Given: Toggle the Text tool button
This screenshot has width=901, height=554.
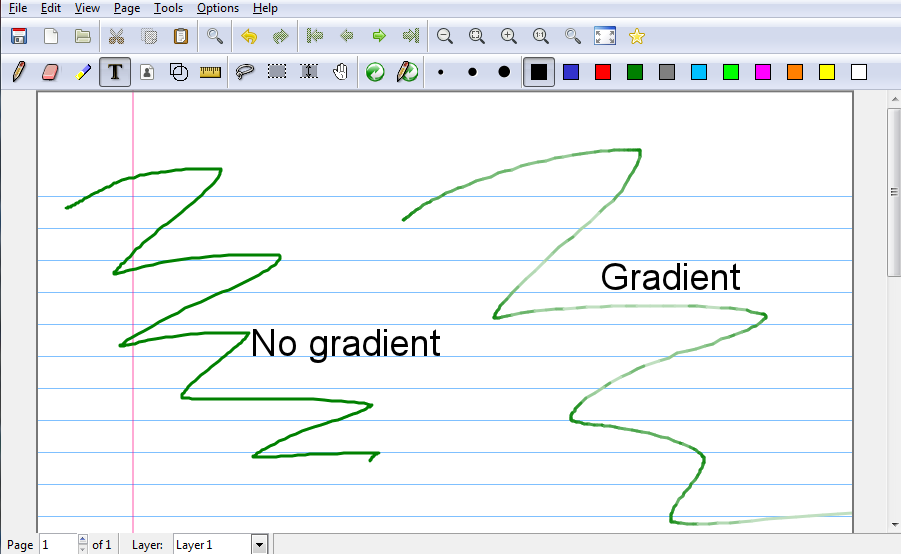Looking at the screenshot, I should (x=115, y=72).
